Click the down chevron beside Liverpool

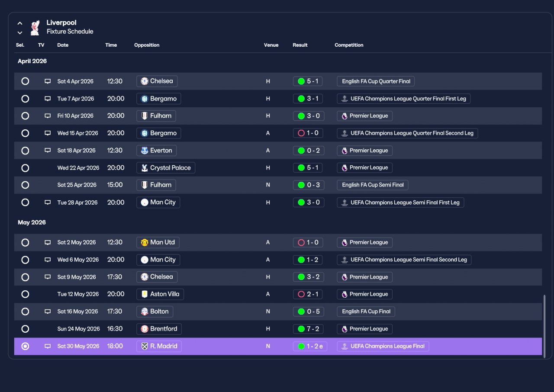click(20, 32)
